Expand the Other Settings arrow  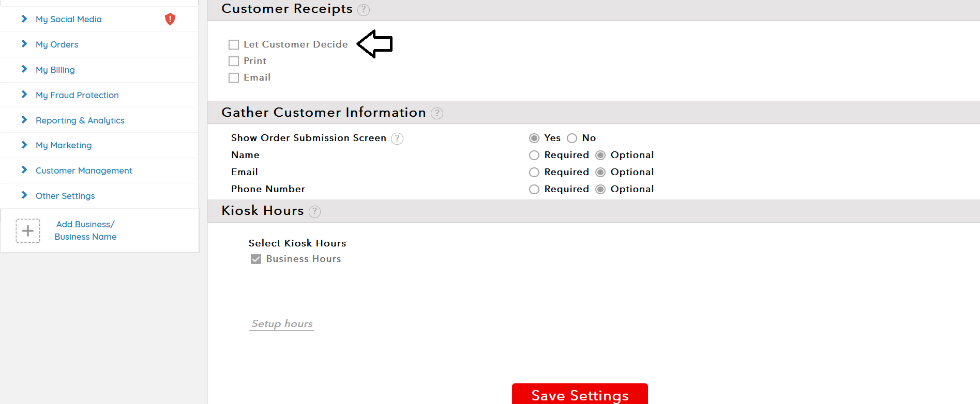pos(24,195)
